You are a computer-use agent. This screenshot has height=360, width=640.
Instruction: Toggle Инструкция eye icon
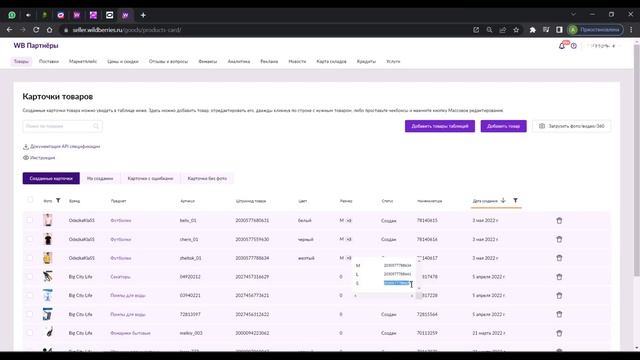click(26, 158)
